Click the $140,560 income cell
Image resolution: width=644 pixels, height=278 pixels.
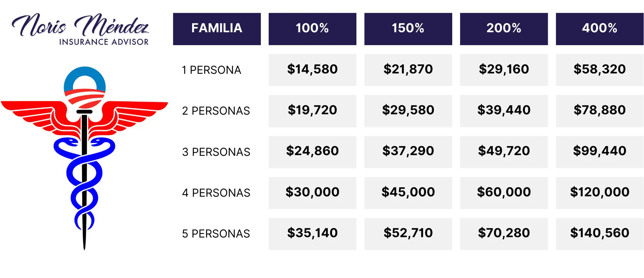point(600,233)
